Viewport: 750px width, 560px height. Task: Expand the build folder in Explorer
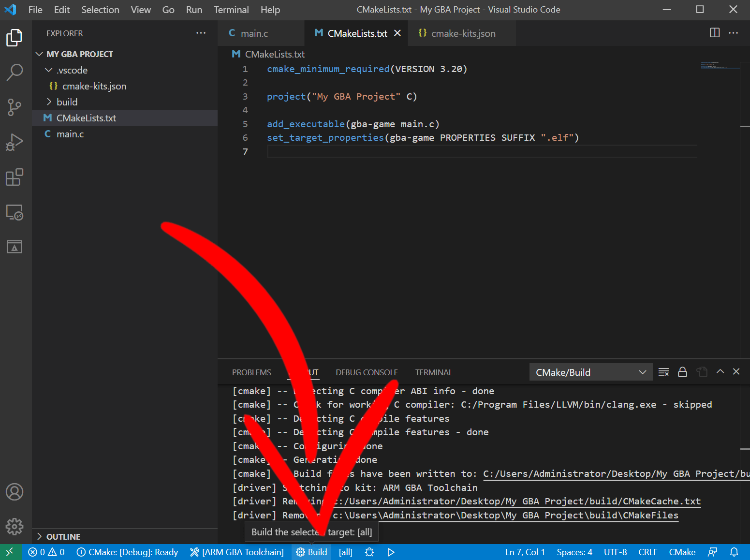click(x=49, y=102)
